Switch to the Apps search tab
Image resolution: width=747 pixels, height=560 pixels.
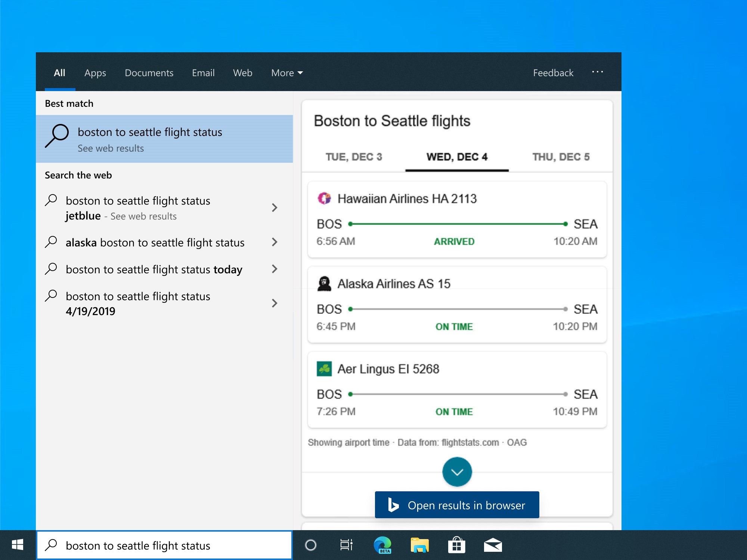pyautogui.click(x=95, y=73)
